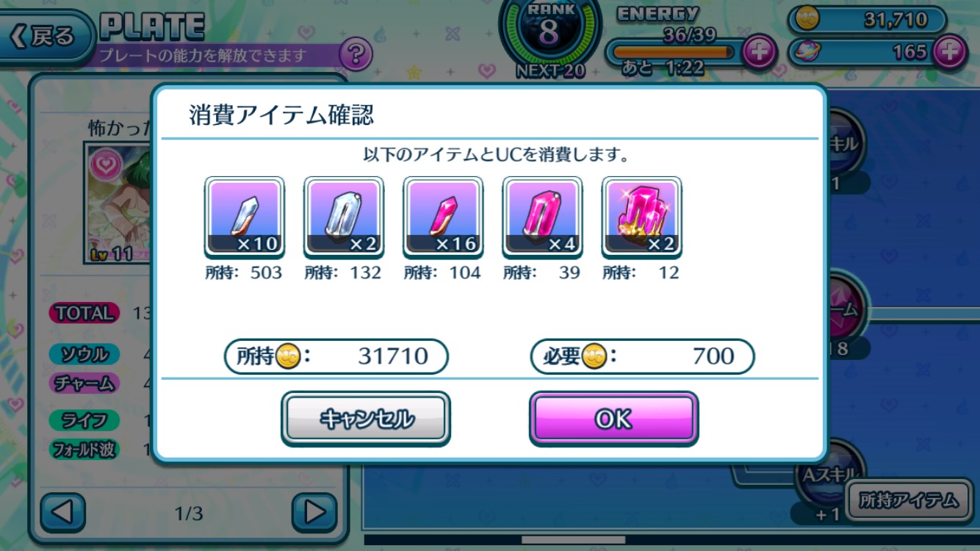
Task: Confirm with the pink OK button
Action: point(613,419)
